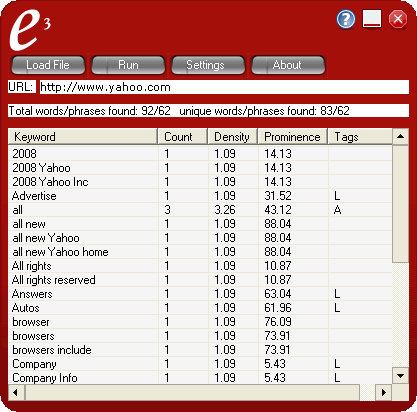Click the e3 logo

(29, 31)
